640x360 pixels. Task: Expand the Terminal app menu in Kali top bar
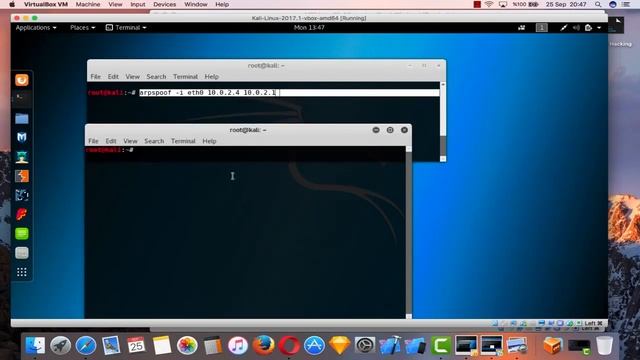(x=126, y=28)
